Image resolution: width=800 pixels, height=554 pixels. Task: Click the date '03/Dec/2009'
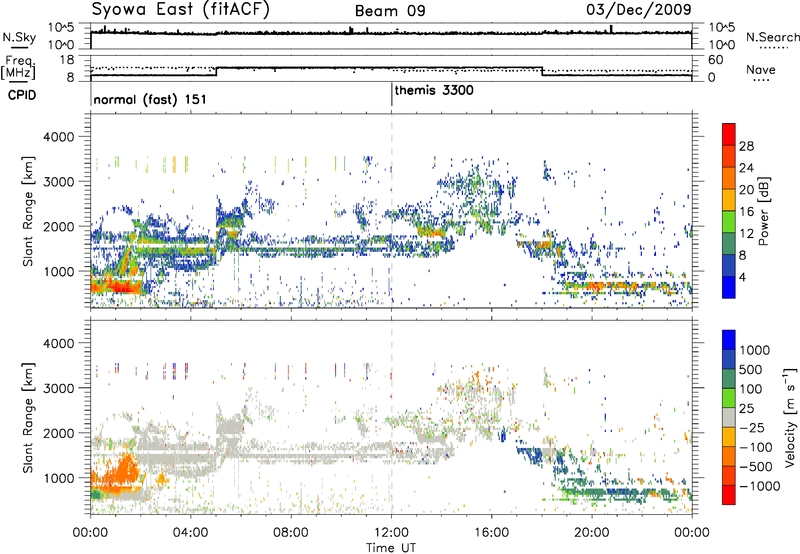point(638,10)
